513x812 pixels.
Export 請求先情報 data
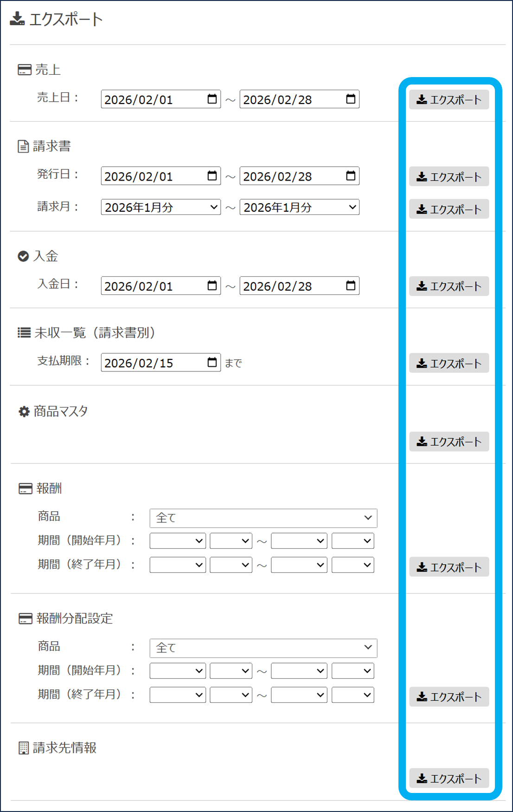click(x=449, y=779)
